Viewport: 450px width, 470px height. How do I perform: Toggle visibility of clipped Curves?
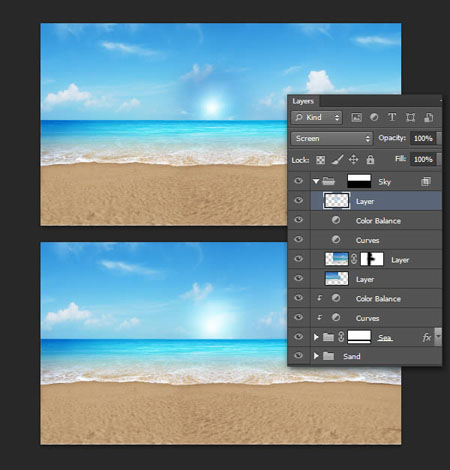(299, 317)
